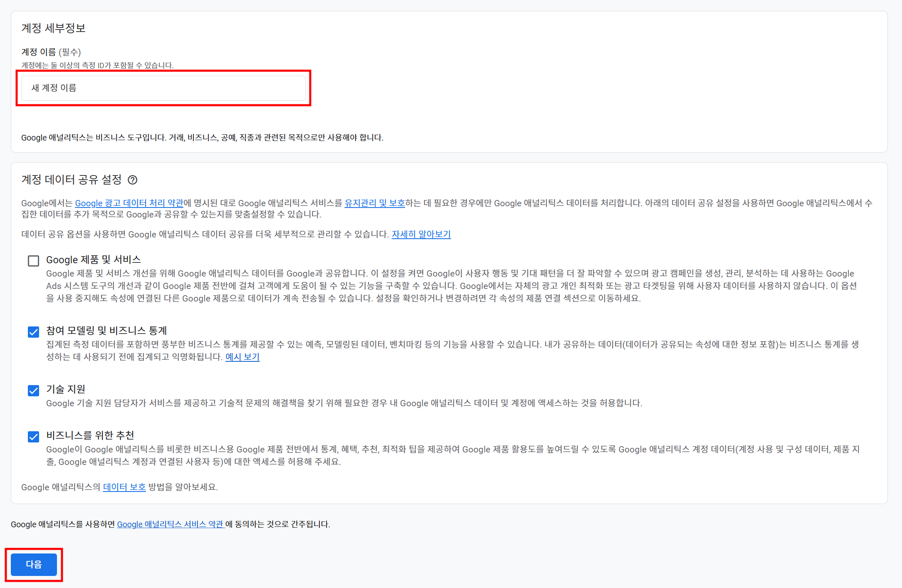Image resolution: width=902 pixels, height=588 pixels.
Task: Click the 계정 세부정보 section heading
Action: coord(53,28)
